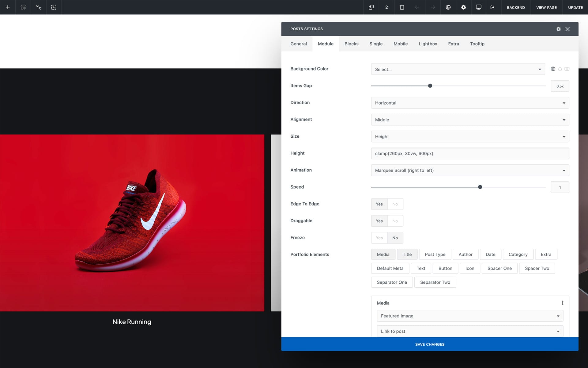The width and height of the screenshot is (588, 368).
Task: Enable Freeze by clicking Yes
Action: coord(379,238)
